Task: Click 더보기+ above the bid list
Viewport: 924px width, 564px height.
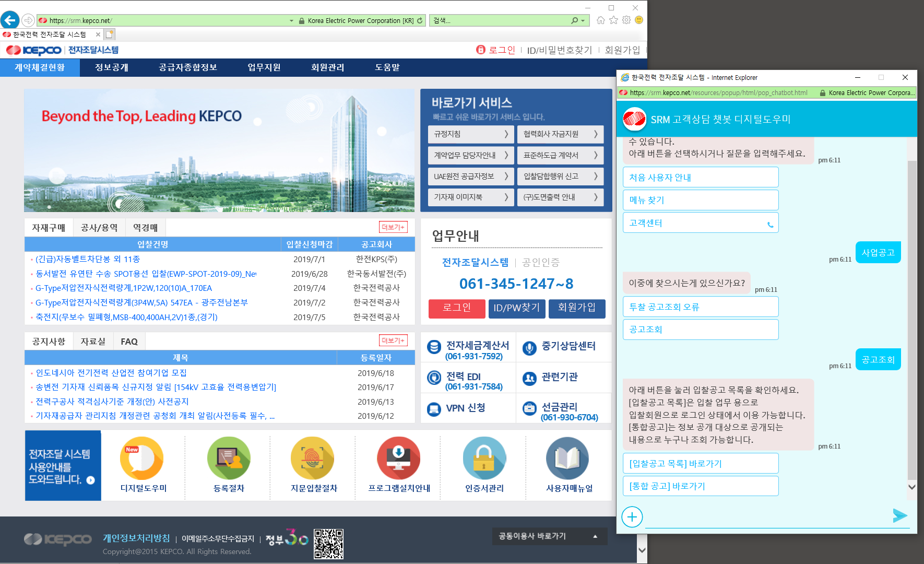Action: click(393, 227)
